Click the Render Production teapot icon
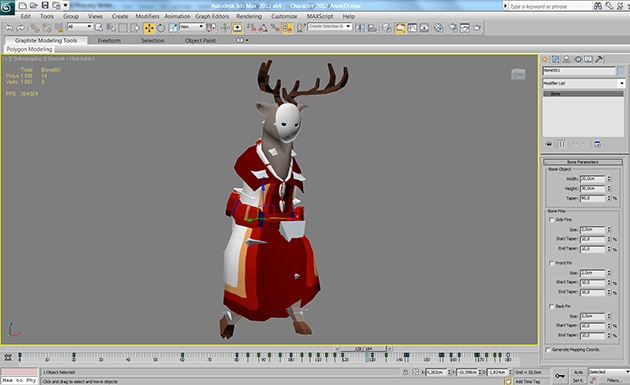 [x=477, y=28]
